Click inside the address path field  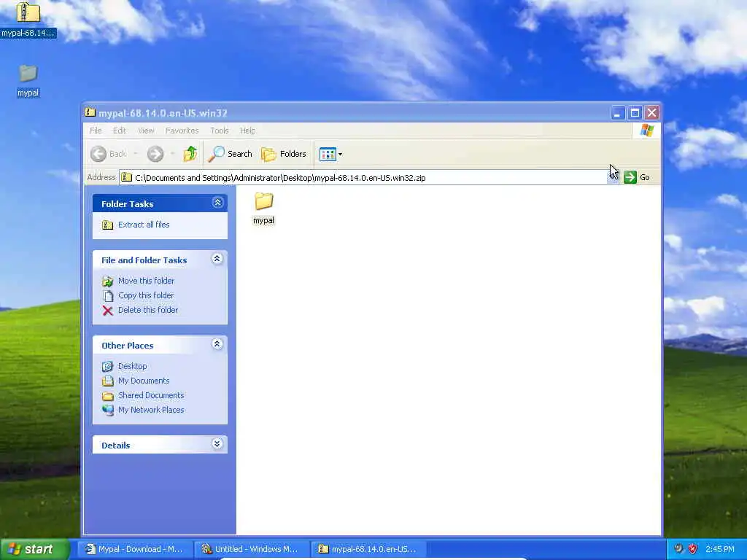click(x=363, y=178)
